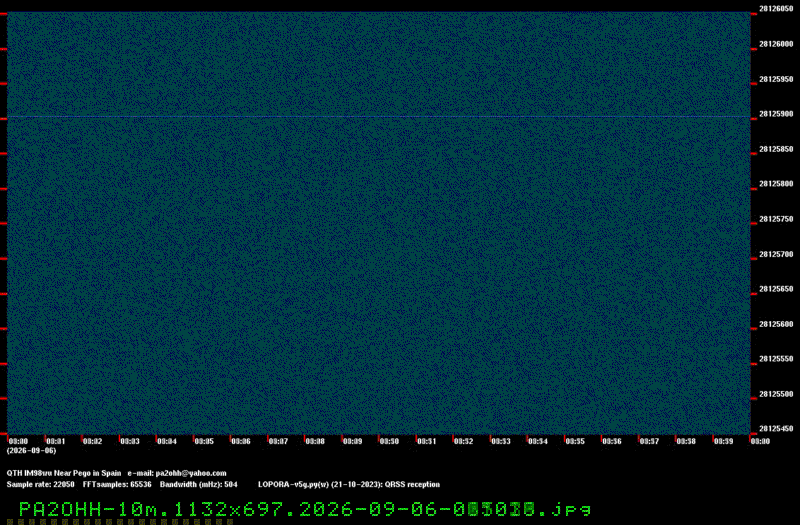Click the FFTsamples: 65536 text

(x=117, y=485)
